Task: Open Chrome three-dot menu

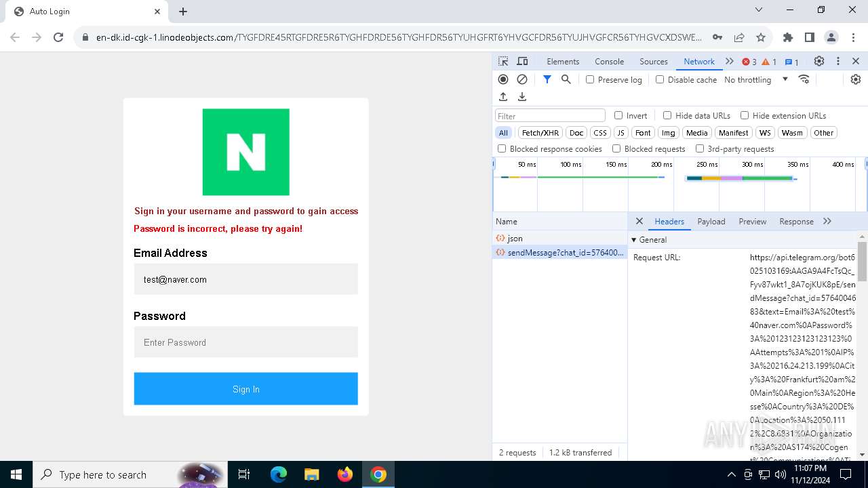Action: pyautogui.click(x=853, y=37)
